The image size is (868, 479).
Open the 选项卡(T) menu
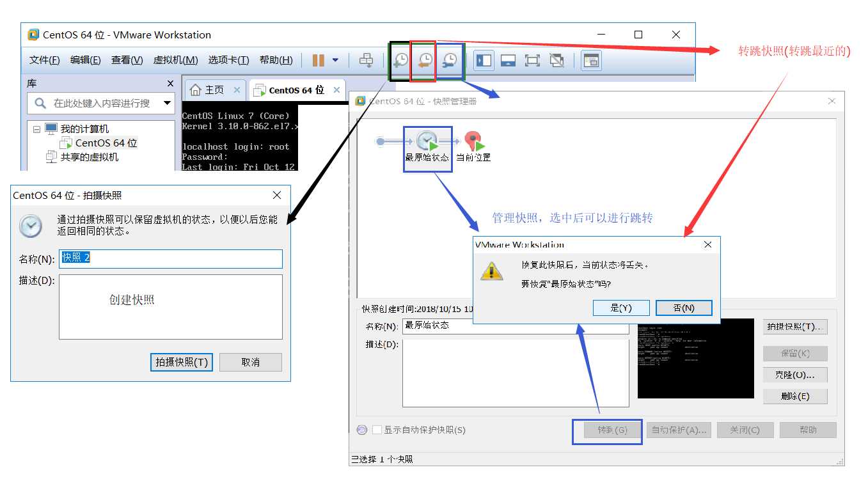click(228, 60)
